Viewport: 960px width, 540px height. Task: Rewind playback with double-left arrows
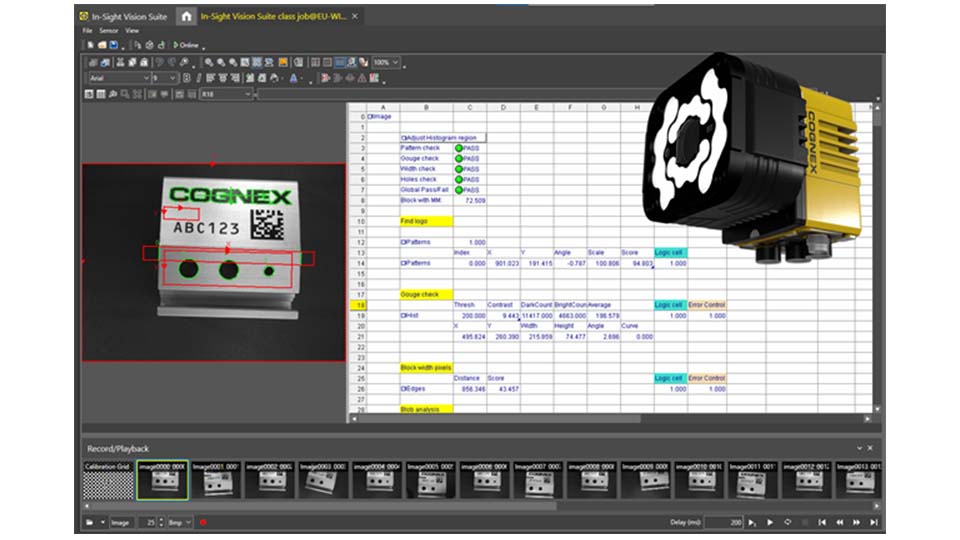[x=839, y=522]
